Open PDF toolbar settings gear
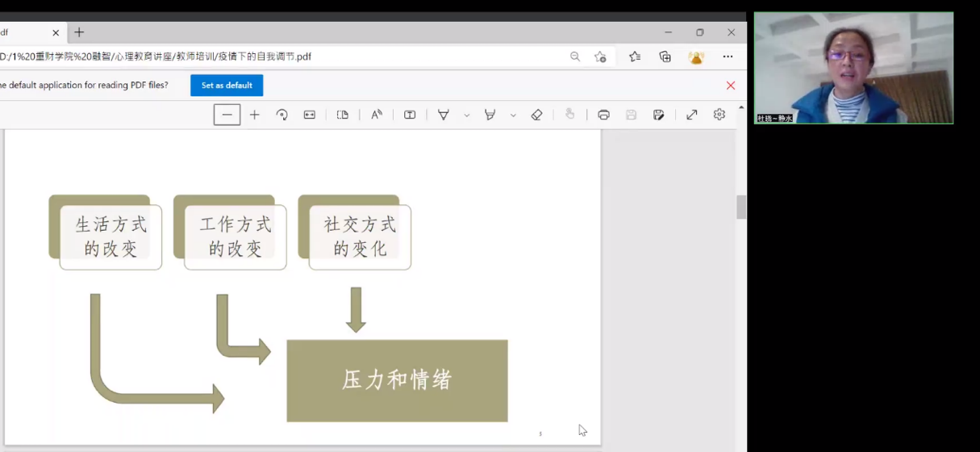 719,115
